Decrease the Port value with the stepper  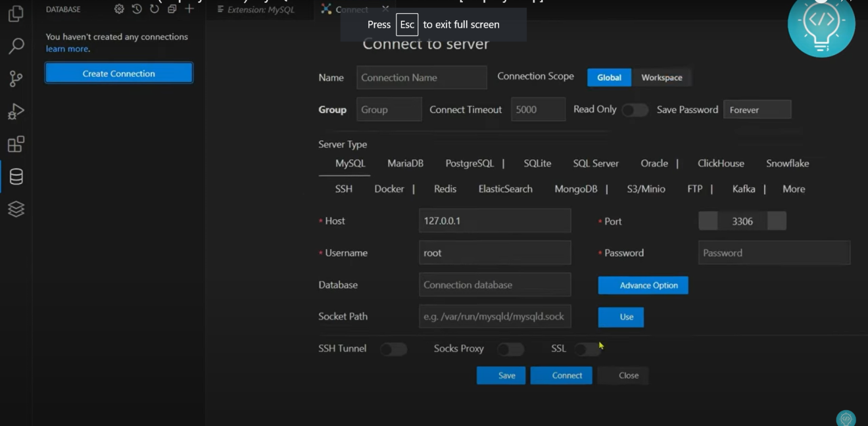pyautogui.click(x=708, y=221)
